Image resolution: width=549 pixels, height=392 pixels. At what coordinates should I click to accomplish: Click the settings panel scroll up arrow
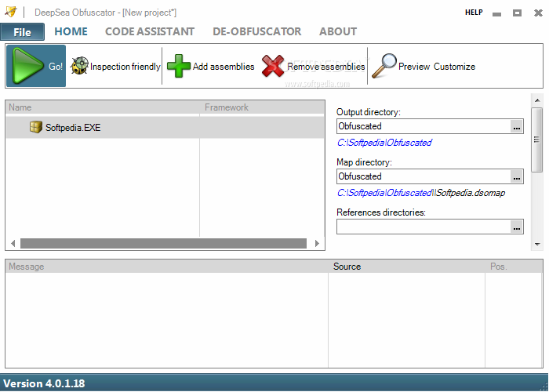(537, 101)
